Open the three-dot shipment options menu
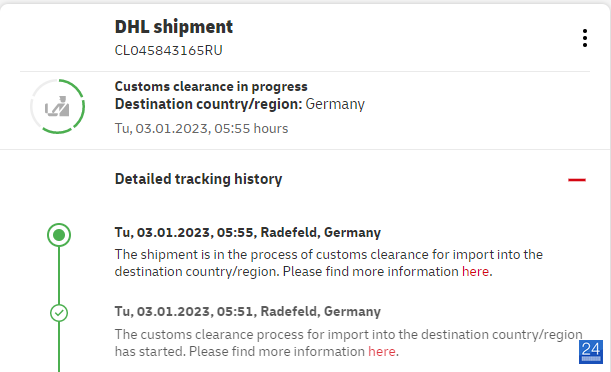The width and height of the screenshot is (611, 372). (585, 38)
